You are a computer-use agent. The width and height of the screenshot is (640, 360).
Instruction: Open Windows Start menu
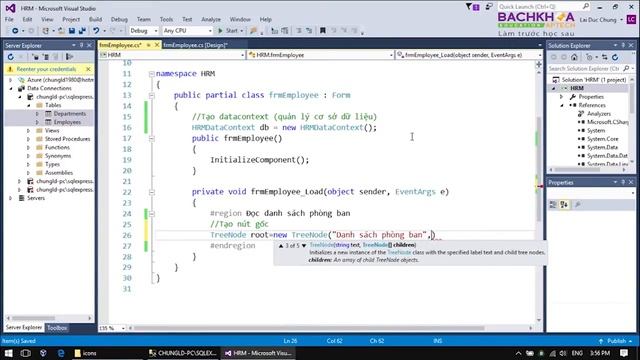coord(8,353)
